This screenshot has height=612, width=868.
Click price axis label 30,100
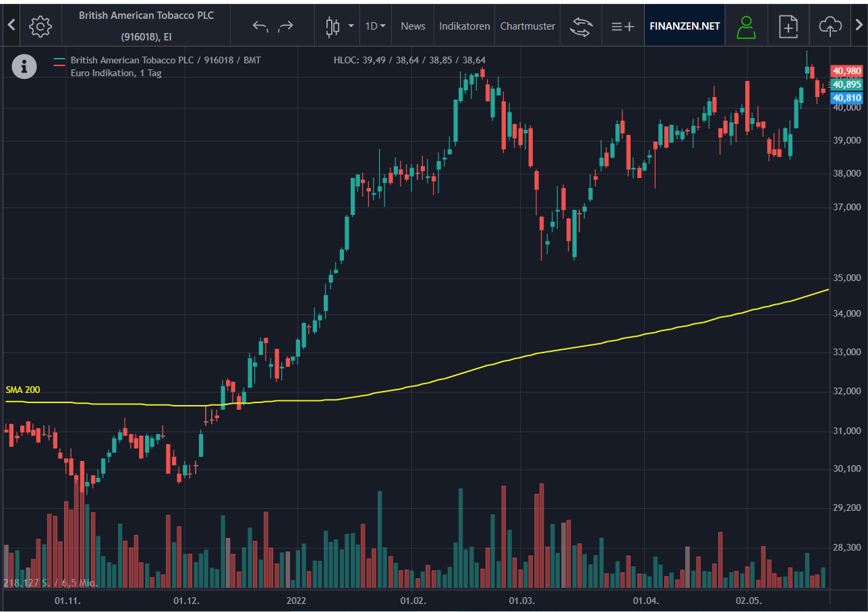pyautogui.click(x=846, y=468)
